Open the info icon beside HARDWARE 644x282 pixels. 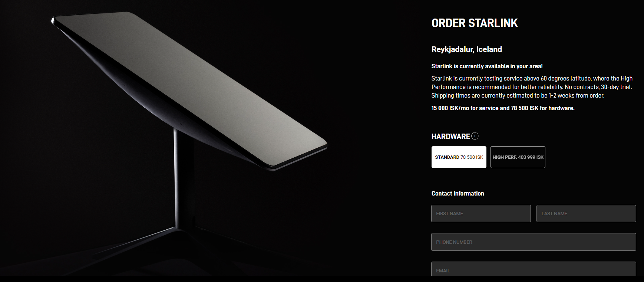click(x=475, y=136)
